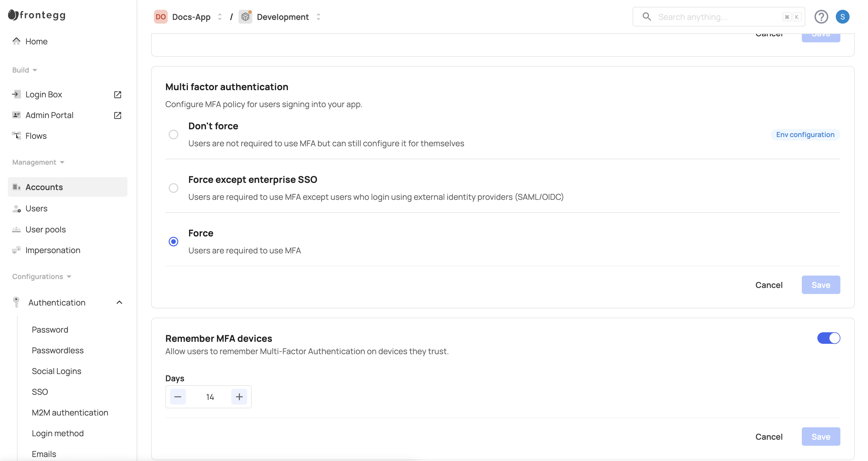The height and width of the screenshot is (461, 868).
Task: Go to User pools menu item
Action: (45, 229)
